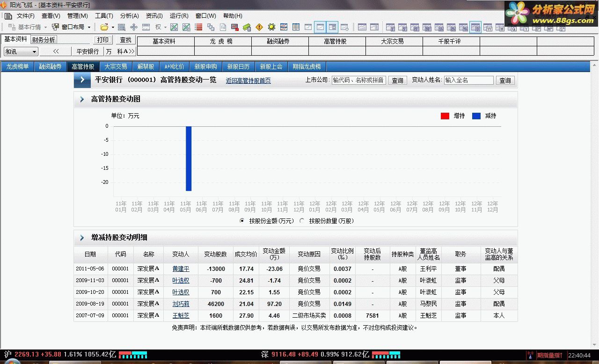The width and height of the screenshot is (599, 364).
Task: Focus the 变动人姓名 input field
Action: 469,80
